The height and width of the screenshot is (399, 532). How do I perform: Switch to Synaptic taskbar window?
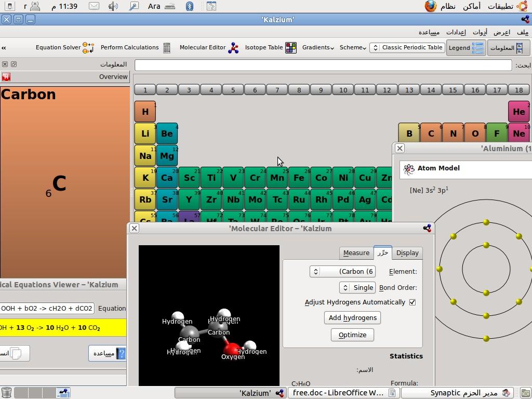click(457, 393)
